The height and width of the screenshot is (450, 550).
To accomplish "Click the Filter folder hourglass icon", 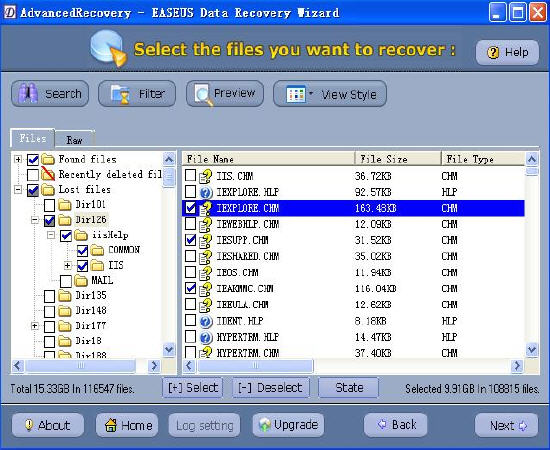I will 121,95.
